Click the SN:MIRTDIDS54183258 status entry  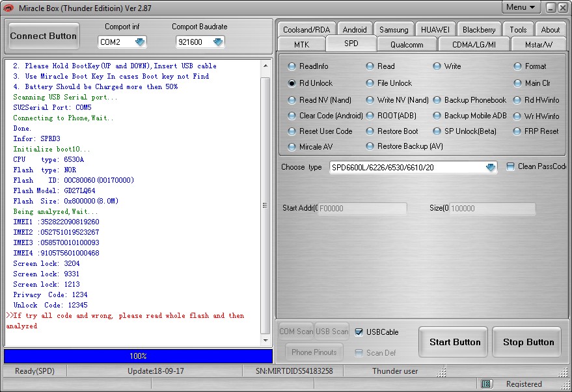click(294, 371)
